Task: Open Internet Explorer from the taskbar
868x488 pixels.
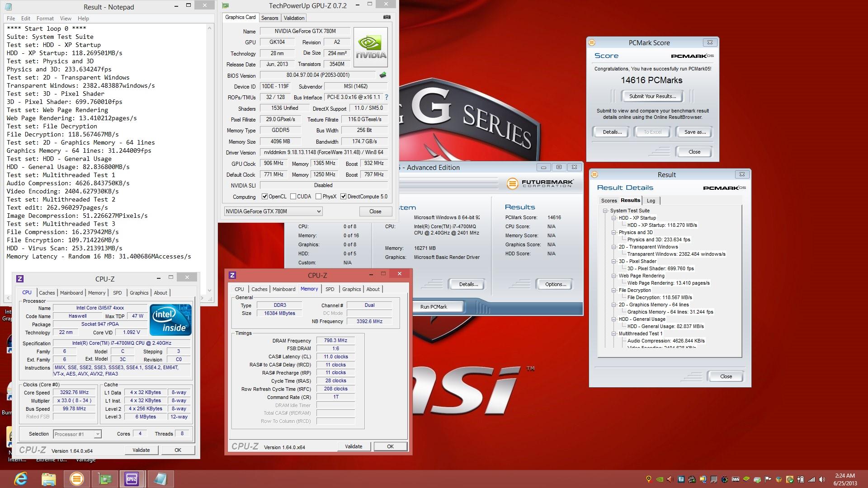Action: (x=21, y=479)
